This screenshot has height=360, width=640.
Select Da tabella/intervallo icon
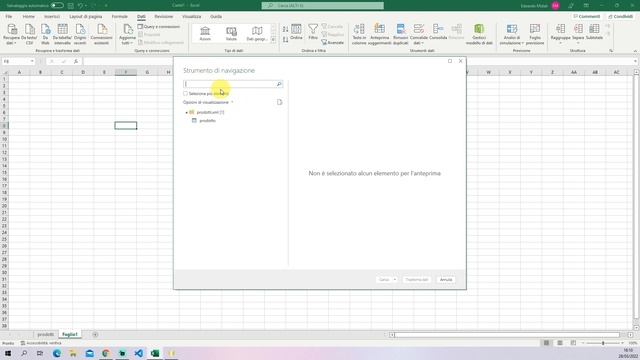tap(62, 34)
